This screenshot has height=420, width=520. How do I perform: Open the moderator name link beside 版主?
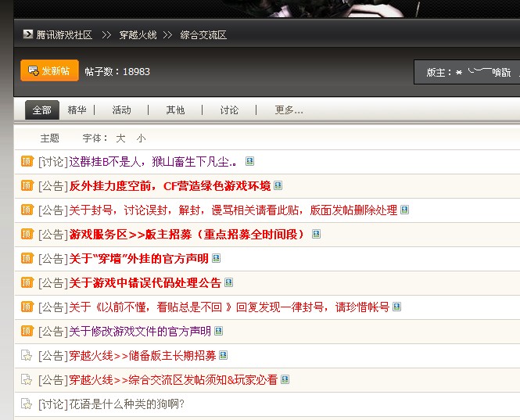point(483,72)
